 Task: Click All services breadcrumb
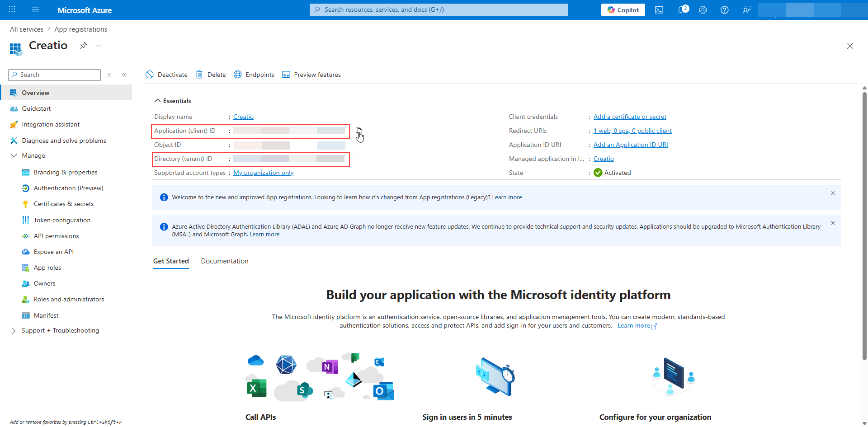[27, 29]
